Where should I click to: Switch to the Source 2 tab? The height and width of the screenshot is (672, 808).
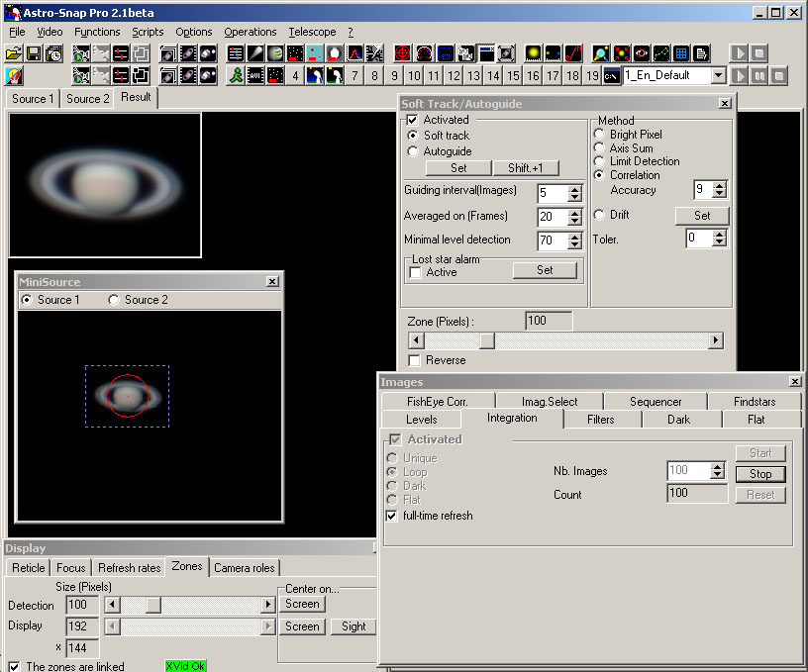[x=87, y=99]
